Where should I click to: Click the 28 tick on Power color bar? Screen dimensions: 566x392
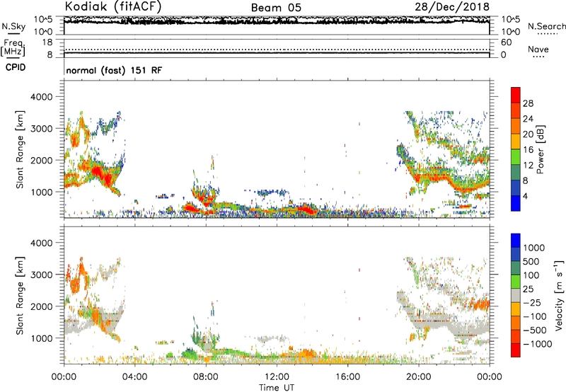click(528, 103)
